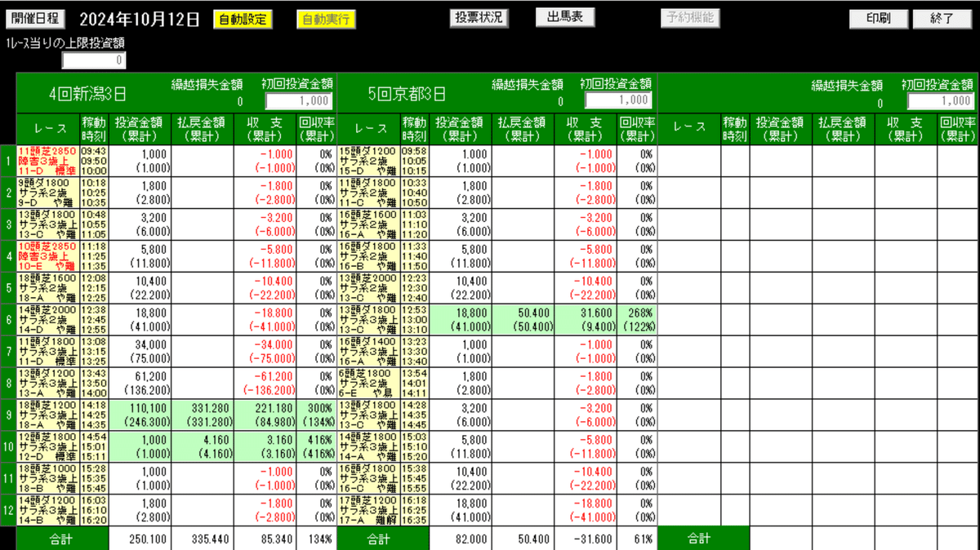Click the 初回投資金額 field for 5回京都3日

click(618, 100)
